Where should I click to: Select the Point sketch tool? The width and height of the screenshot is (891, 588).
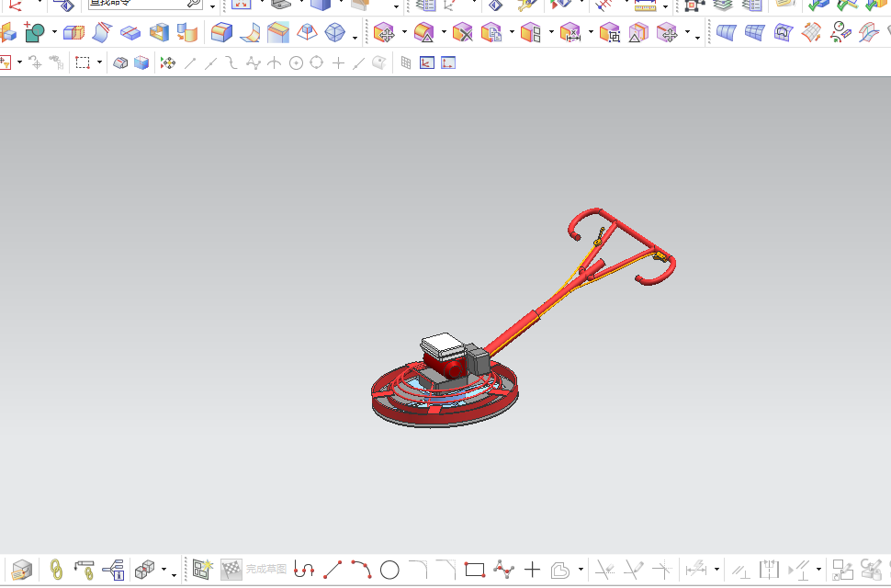[532, 569]
